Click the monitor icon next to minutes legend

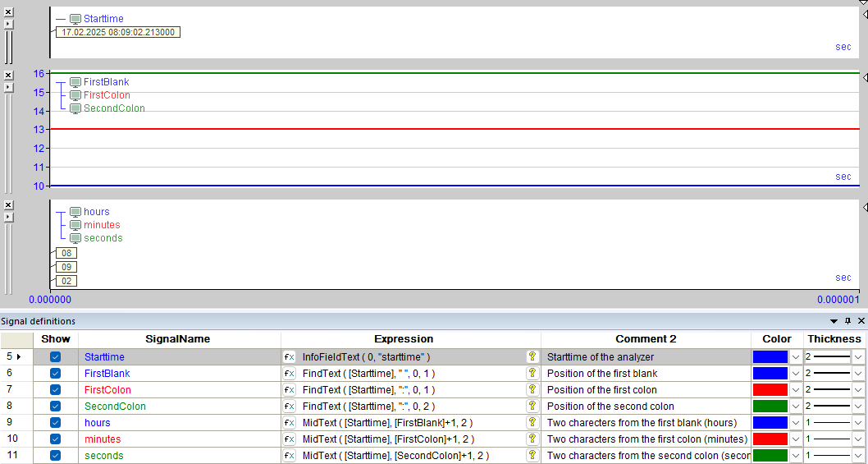[x=75, y=225]
